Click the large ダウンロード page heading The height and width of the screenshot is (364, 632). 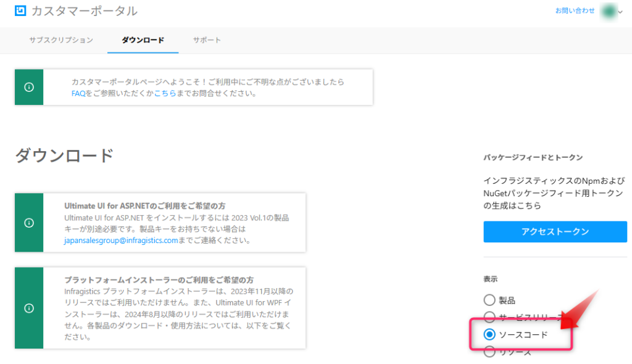click(x=64, y=155)
